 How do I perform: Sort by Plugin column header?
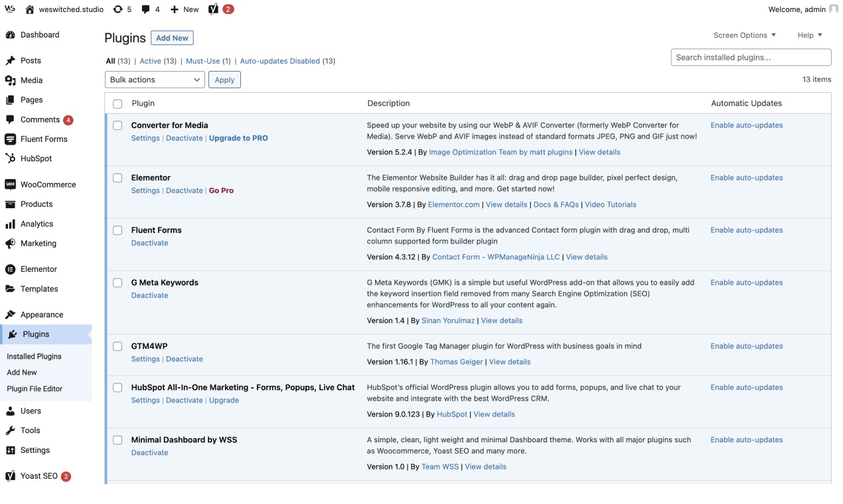click(x=143, y=103)
